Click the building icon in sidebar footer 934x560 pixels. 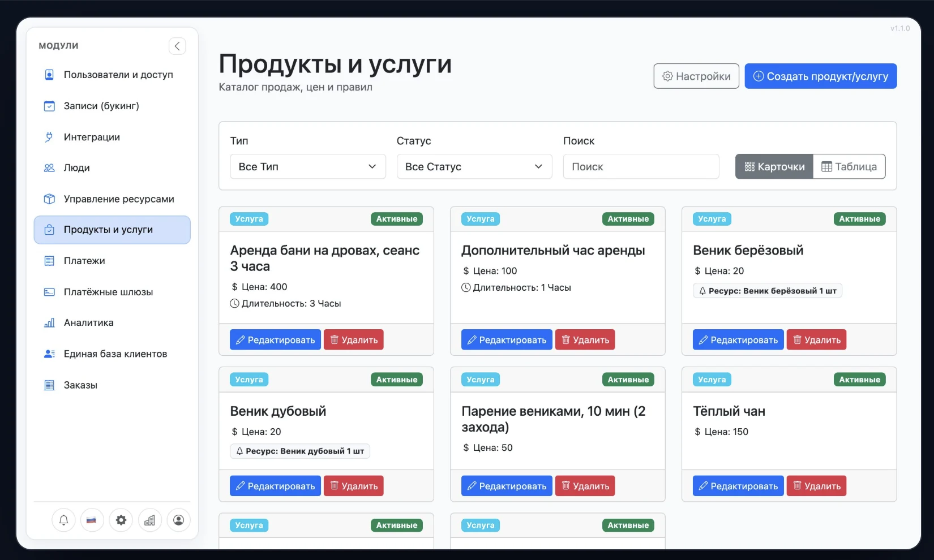(149, 520)
